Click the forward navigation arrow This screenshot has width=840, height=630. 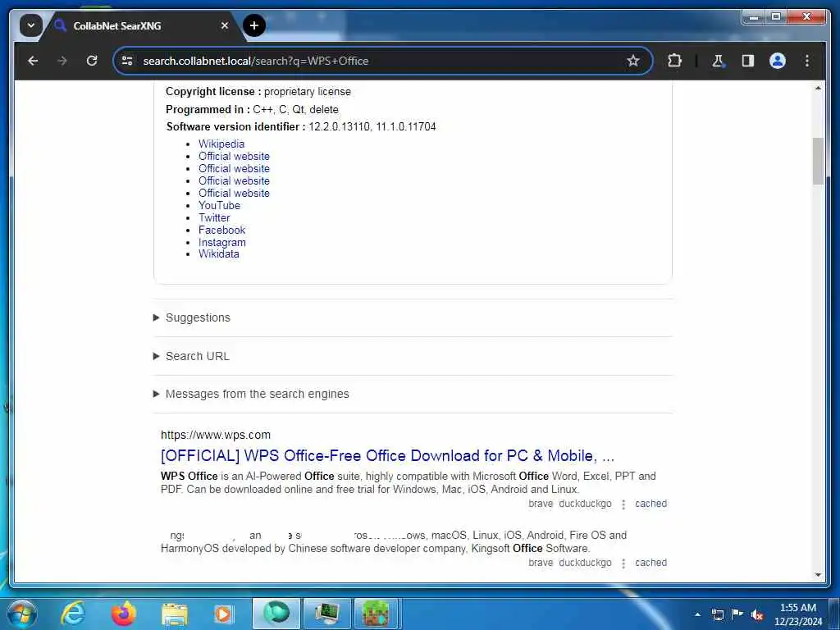pyautogui.click(x=62, y=61)
